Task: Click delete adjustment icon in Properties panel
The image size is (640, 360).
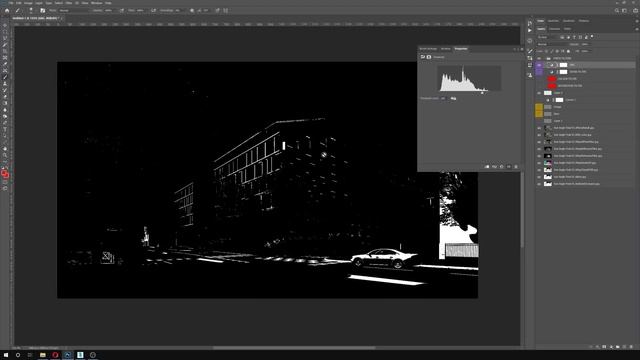Action: [516, 167]
